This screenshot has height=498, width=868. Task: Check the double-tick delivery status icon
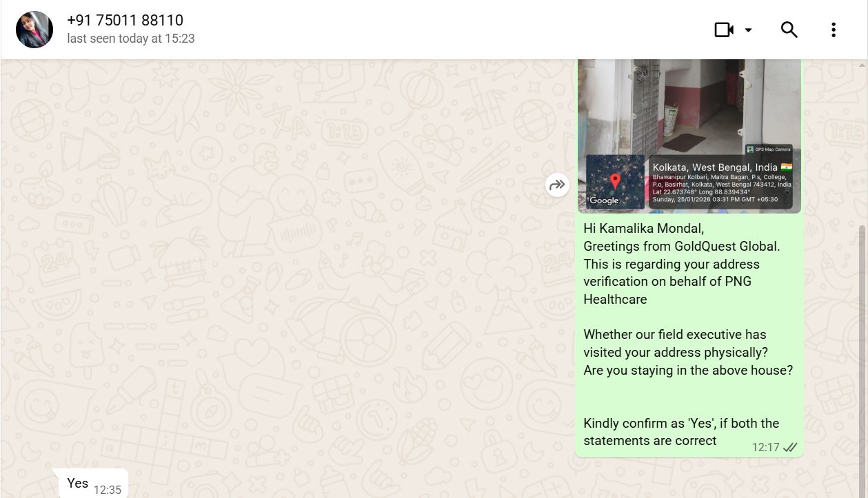[x=790, y=448]
